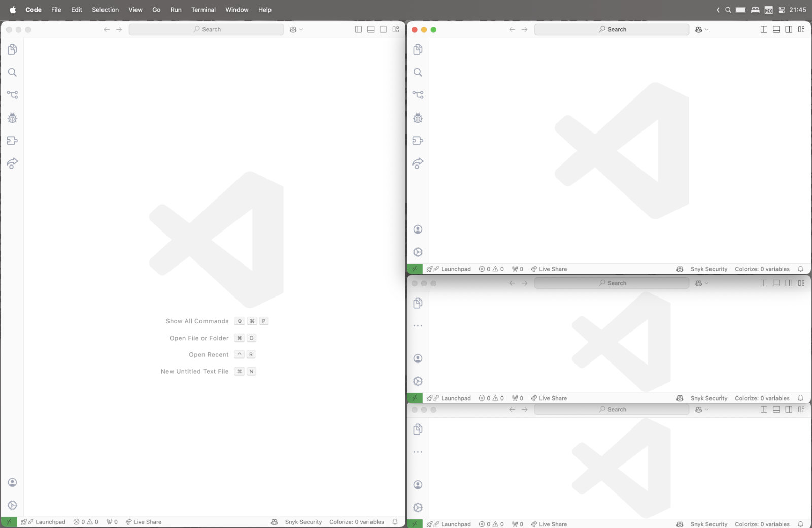Toggle primary side bar in the top-right window
Viewport: 812px width, 528px height.
[764, 29]
